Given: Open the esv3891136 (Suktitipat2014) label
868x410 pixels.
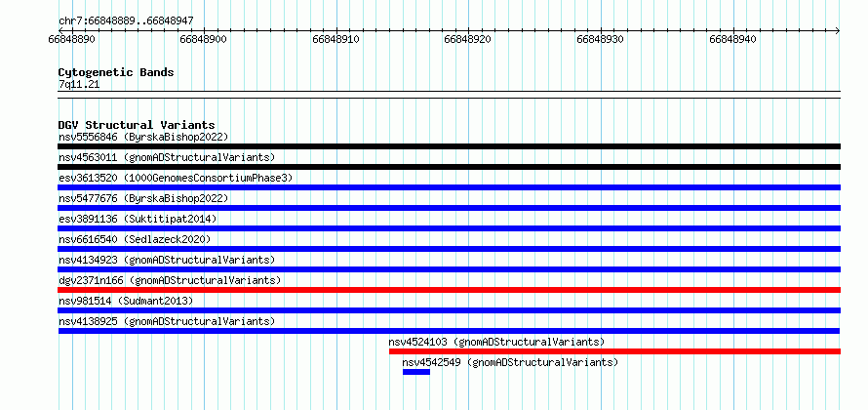Looking at the screenshot, I should [138, 219].
